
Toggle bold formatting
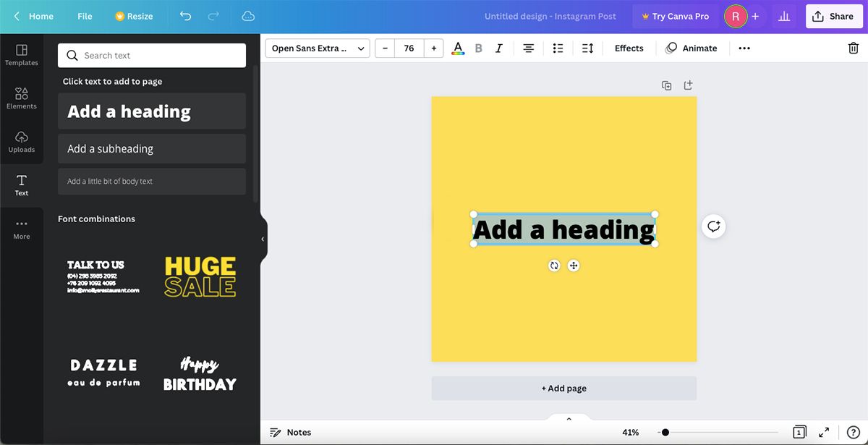(x=478, y=48)
